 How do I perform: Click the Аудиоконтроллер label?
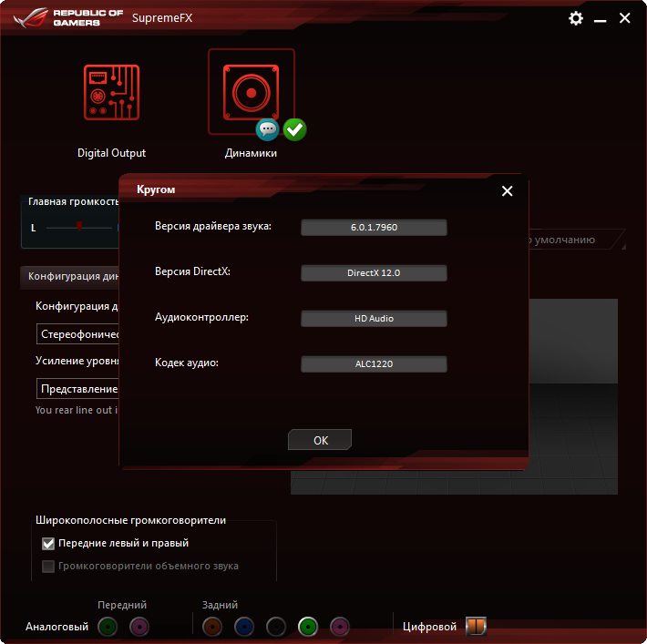pyautogui.click(x=201, y=317)
